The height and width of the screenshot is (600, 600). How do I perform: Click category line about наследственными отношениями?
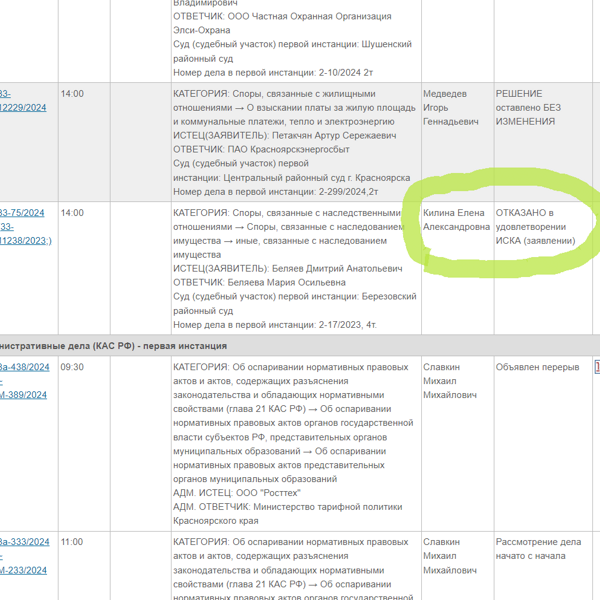click(287, 213)
